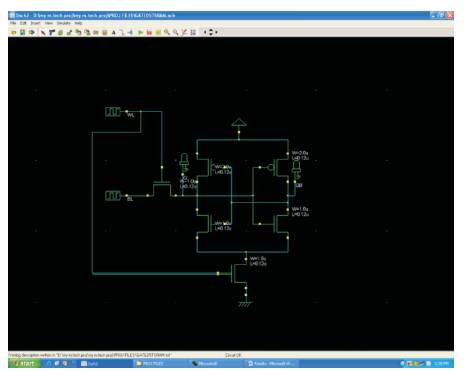
Task: Click the first magnifier zoom icon
Action: (x=167, y=32)
